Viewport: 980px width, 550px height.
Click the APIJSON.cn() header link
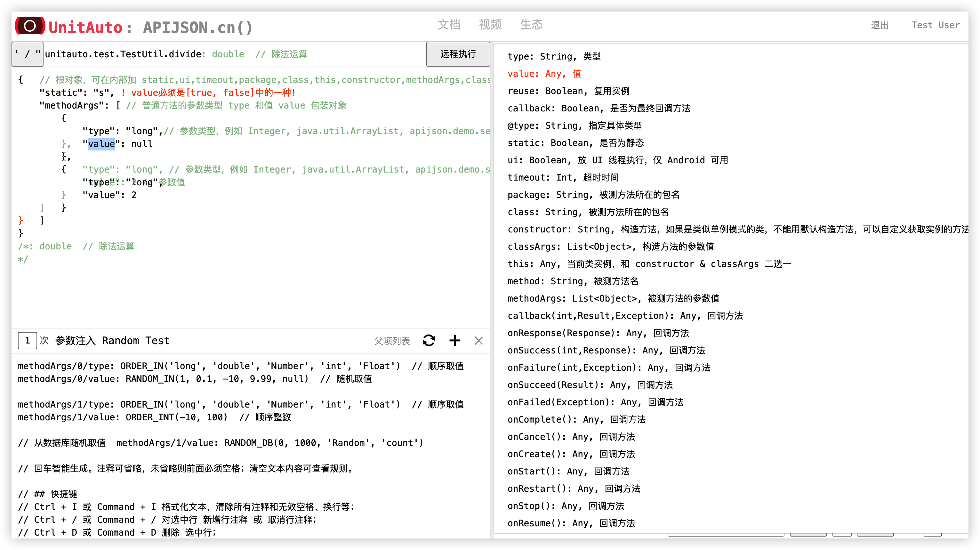click(198, 28)
